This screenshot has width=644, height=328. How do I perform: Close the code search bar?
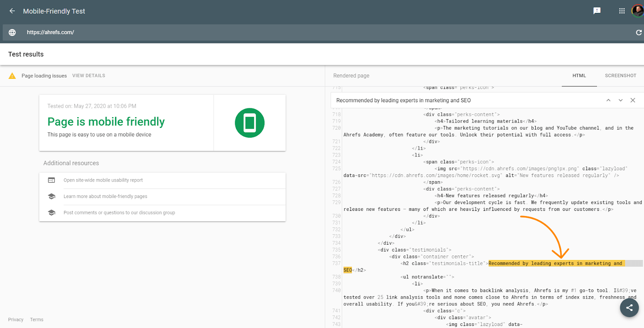click(633, 100)
